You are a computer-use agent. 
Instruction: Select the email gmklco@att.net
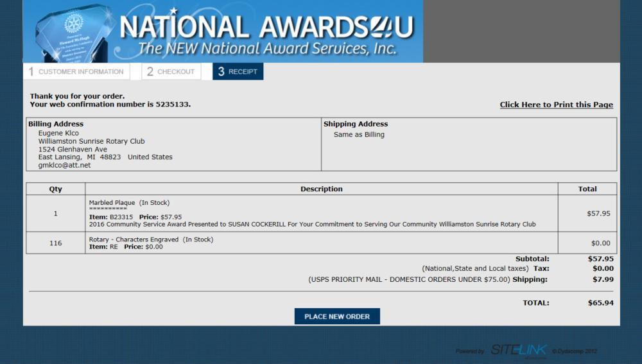coord(64,165)
